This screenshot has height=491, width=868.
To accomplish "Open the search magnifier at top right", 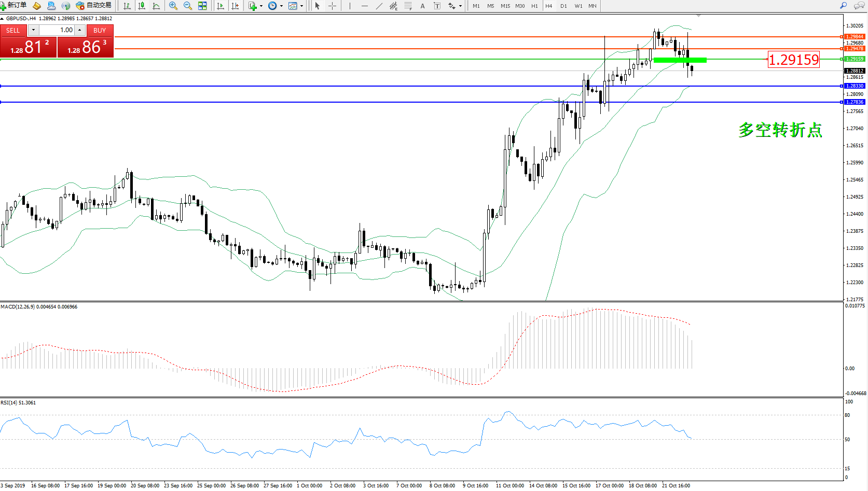I will click(x=843, y=6).
